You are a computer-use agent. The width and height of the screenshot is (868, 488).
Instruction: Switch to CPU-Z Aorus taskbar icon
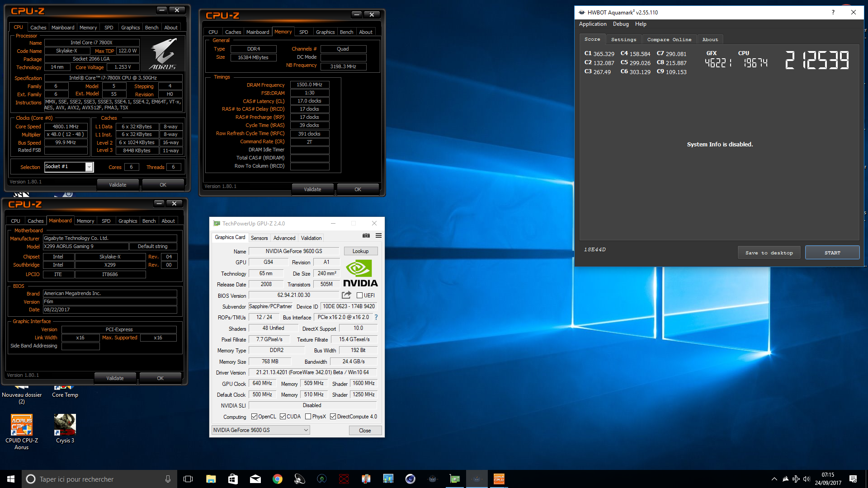[499, 479]
